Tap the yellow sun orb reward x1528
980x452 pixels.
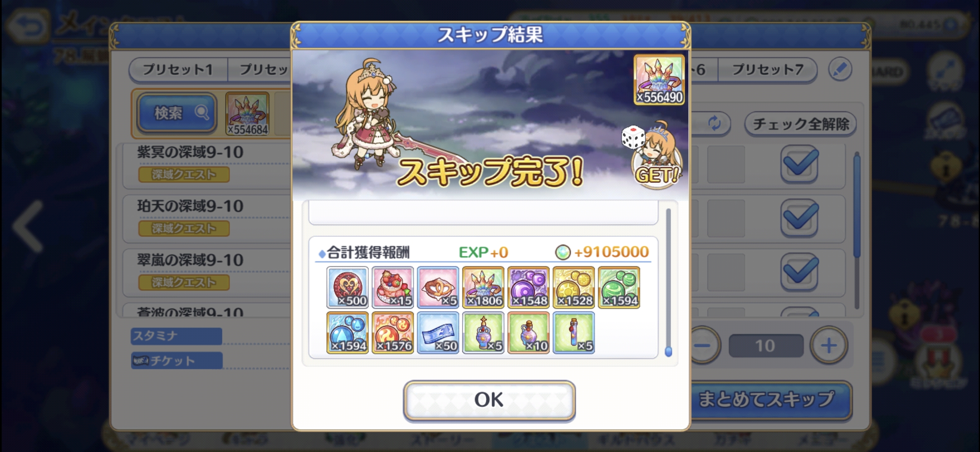[x=574, y=287]
